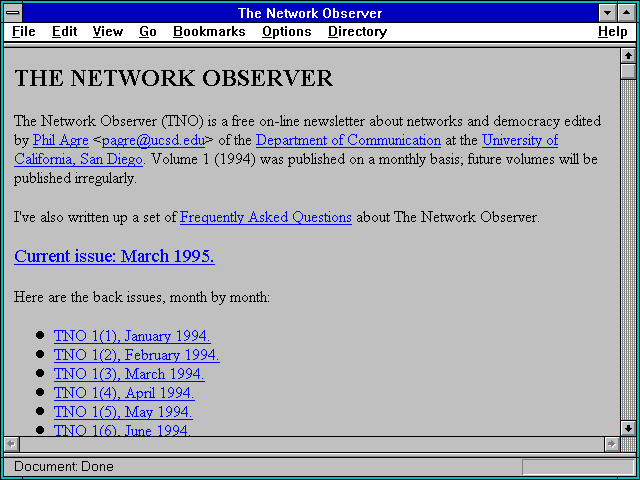Click the pagre@ucsd.edu email link
Viewport: 640px width, 480px height.
(x=153, y=140)
